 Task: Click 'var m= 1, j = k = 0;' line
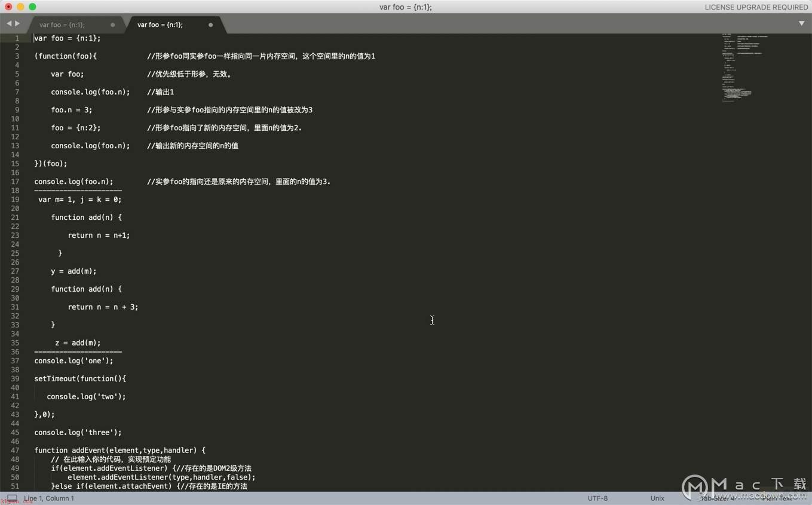click(80, 200)
